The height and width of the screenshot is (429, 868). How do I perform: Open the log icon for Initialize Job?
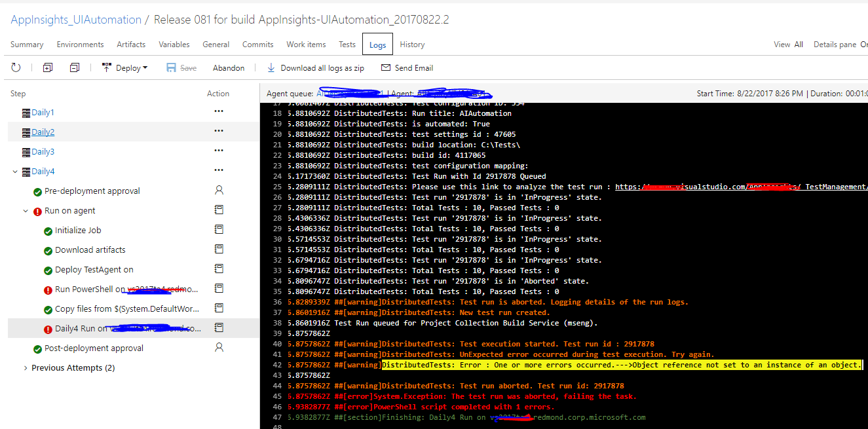(x=219, y=230)
